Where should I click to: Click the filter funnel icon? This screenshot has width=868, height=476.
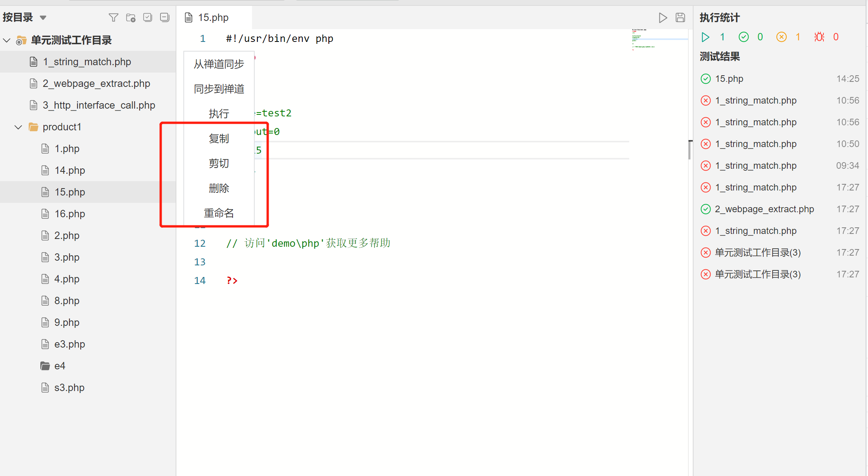(113, 17)
